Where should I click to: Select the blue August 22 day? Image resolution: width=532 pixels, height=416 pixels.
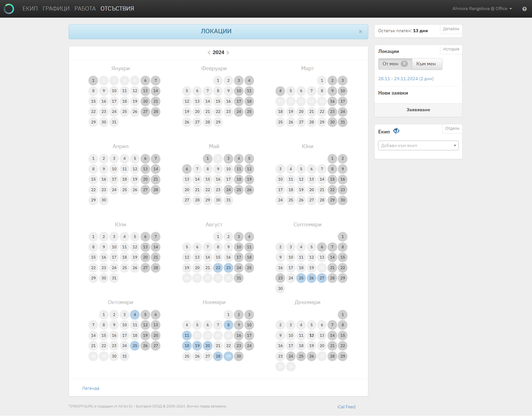point(218,268)
